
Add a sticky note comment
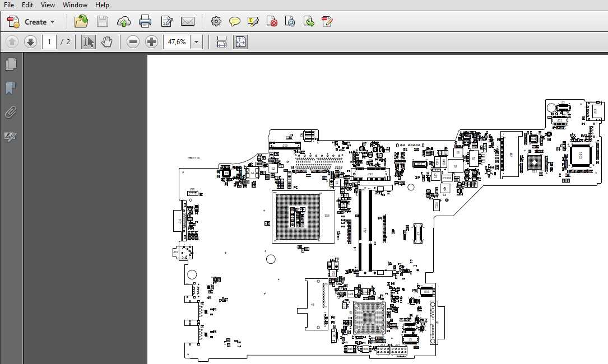(x=235, y=22)
